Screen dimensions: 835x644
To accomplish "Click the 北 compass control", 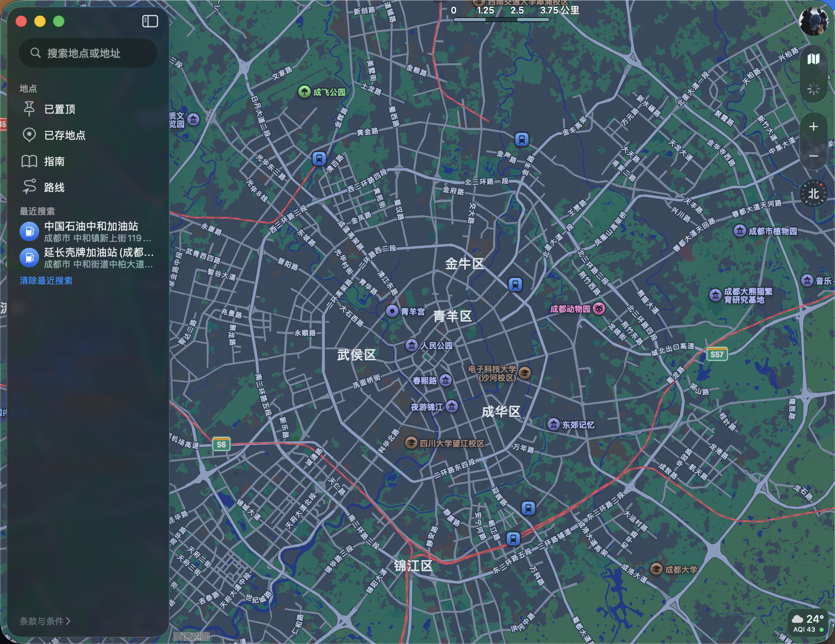I will 813,194.
